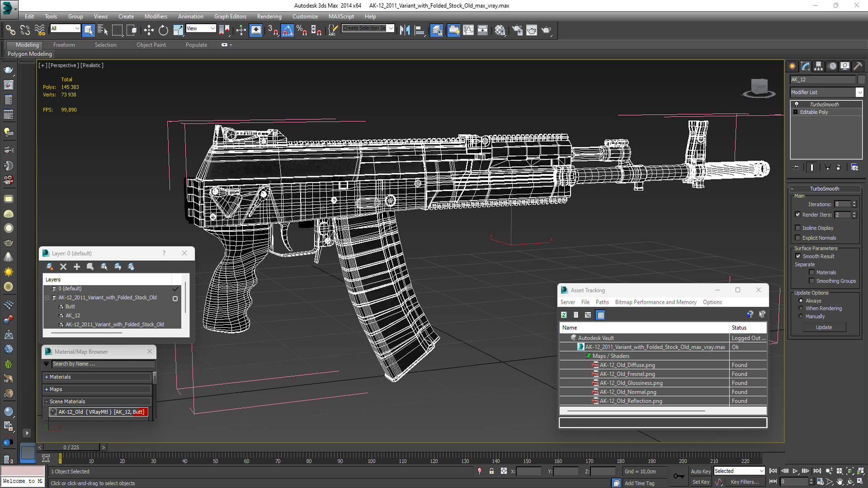The height and width of the screenshot is (488, 868).
Task: Enable the Isoline Display checkbox
Action: (797, 228)
